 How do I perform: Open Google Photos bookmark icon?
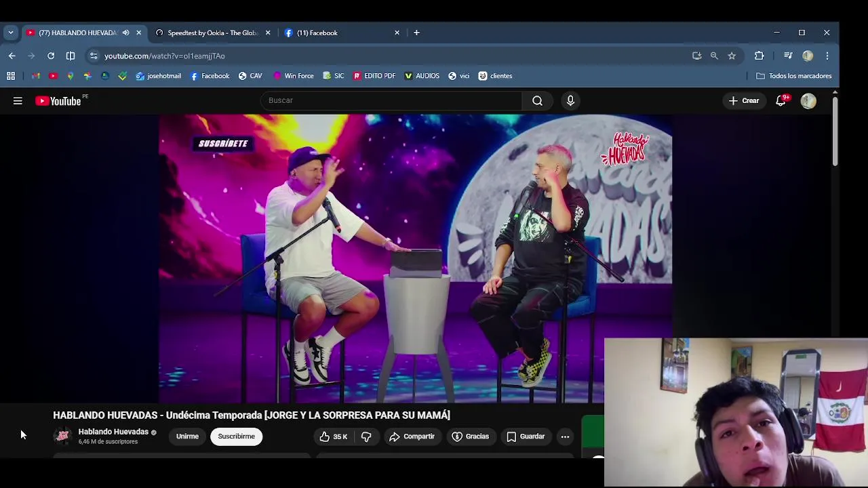click(x=87, y=76)
